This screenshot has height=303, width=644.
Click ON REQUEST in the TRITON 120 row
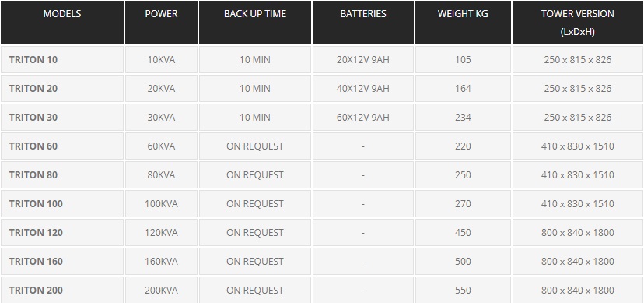(x=254, y=232)
